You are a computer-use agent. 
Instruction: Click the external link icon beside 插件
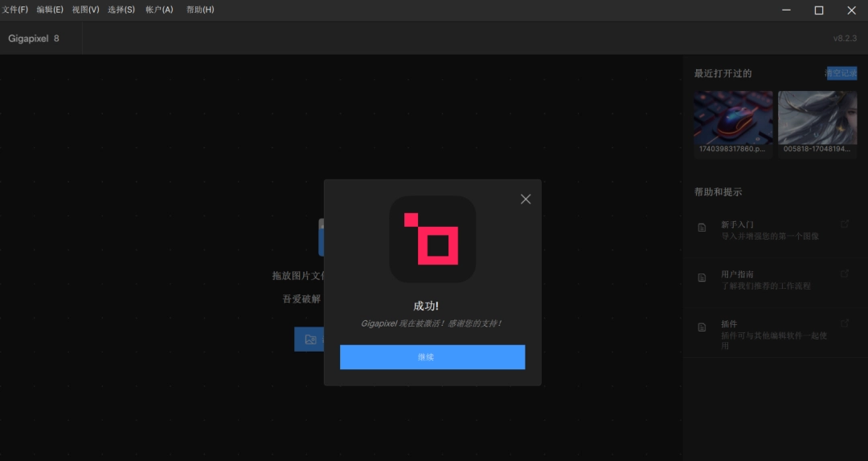point(845,323)
